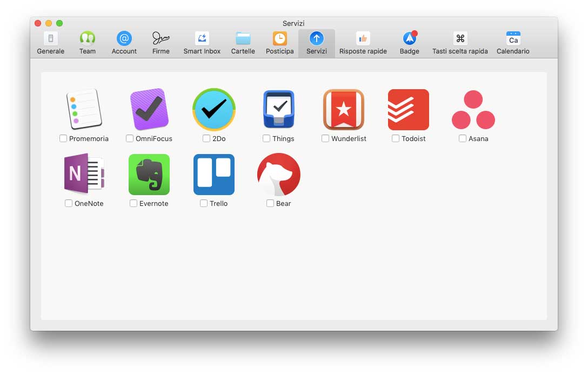
Task: Check the OneNote checkbox
Action: 69,203
